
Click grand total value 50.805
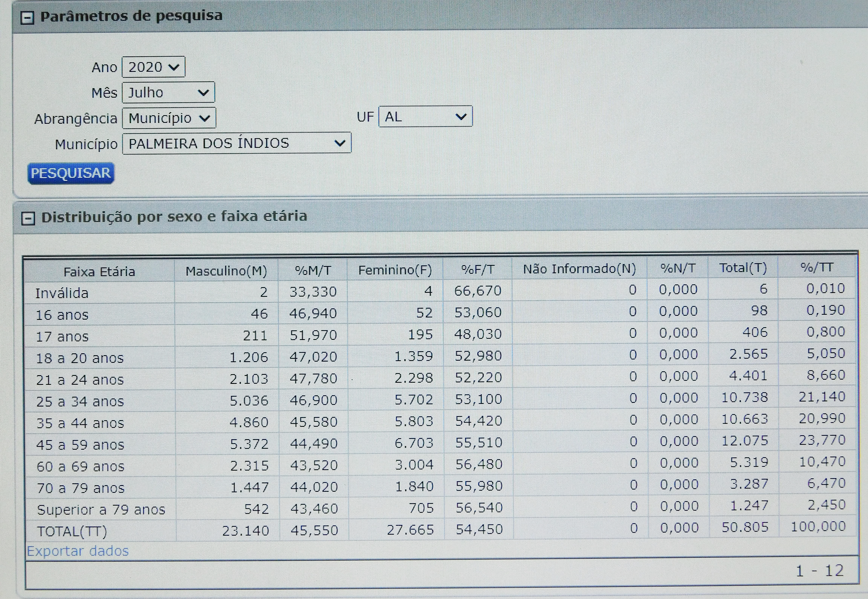[745, 527]
